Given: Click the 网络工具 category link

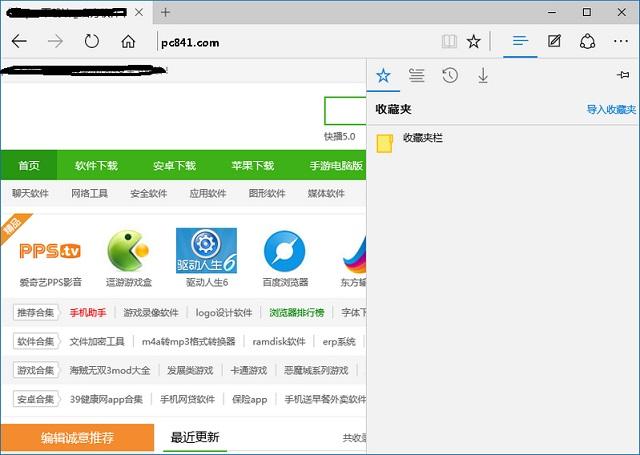Looking at the screenshot, I should pos(89,193).
